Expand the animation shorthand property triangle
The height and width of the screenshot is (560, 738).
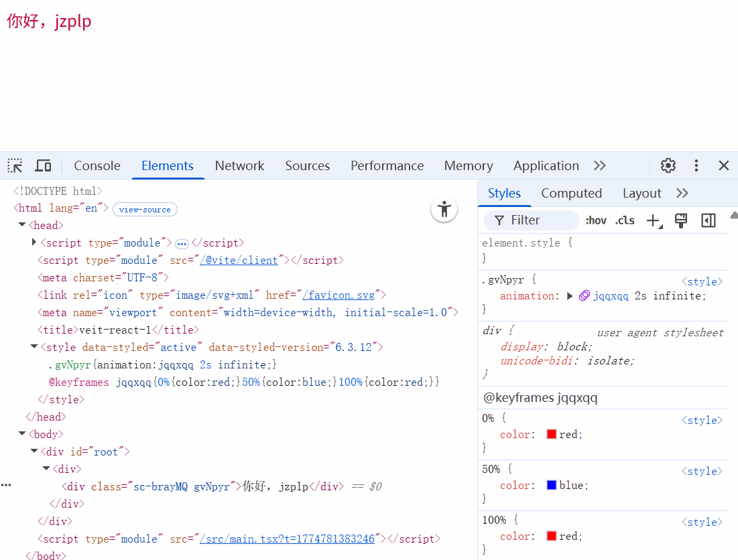click(x=570, y=295)
